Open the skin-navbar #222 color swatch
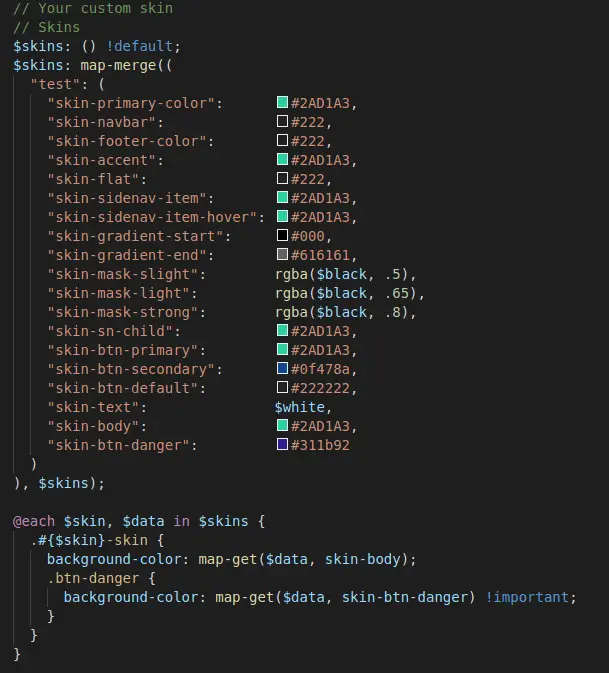The height and width of the screenshot is (673, 609). (x=282, y=121)
